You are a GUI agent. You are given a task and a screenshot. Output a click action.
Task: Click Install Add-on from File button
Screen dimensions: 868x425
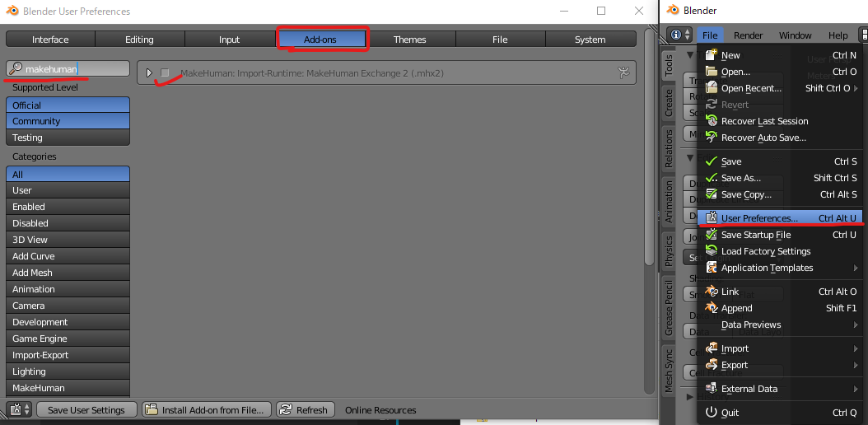207,410
